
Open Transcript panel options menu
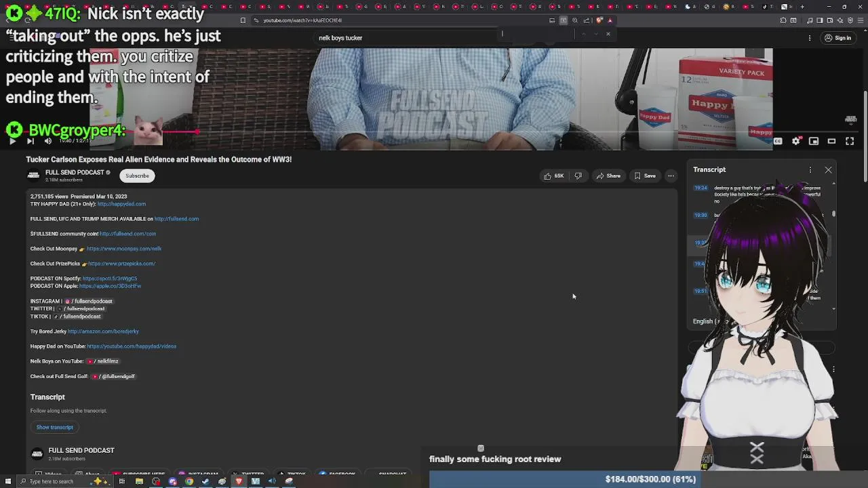point(810,170)
